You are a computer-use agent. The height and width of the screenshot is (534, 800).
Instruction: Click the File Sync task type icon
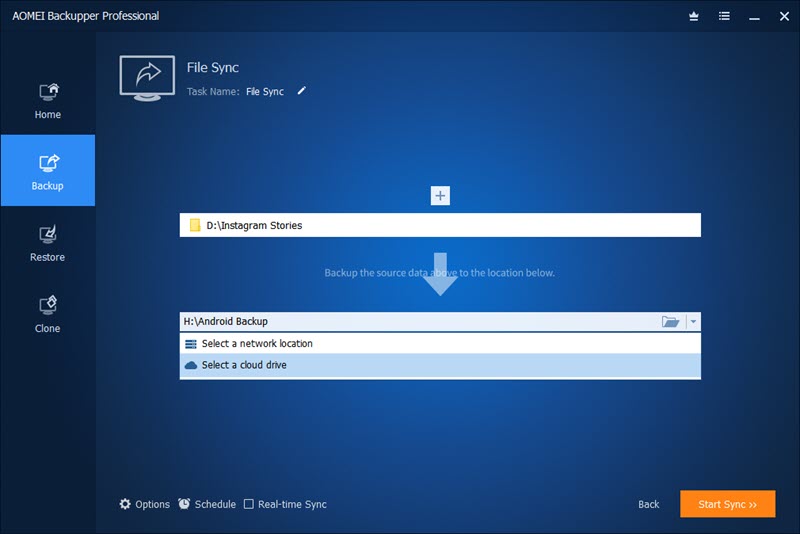click(x=147, y=78)
